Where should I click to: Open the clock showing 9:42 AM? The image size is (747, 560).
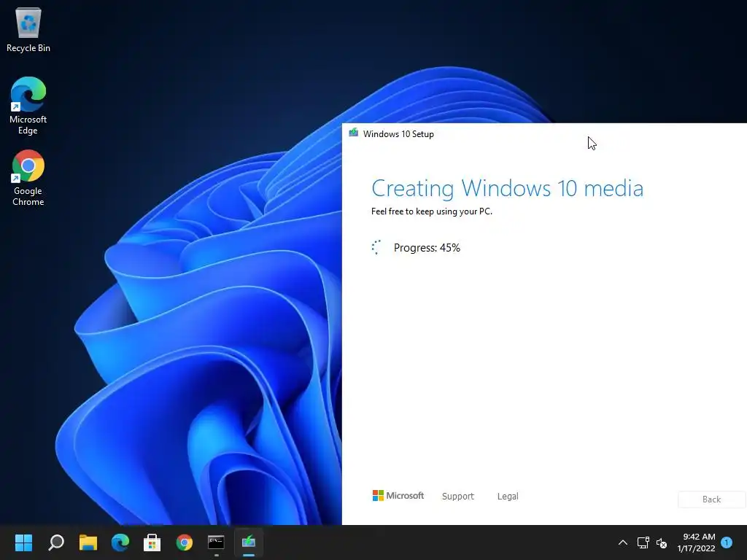tap(696, 542)
